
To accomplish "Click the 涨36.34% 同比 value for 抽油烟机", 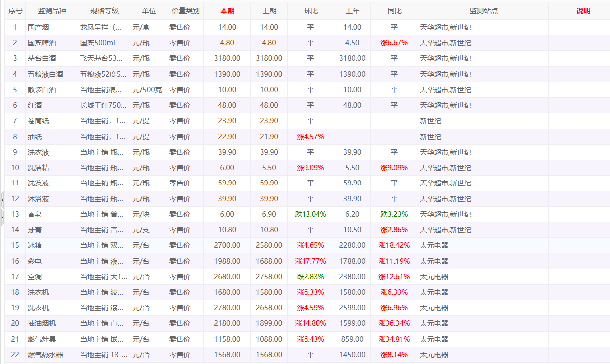I will pos(394,323).
